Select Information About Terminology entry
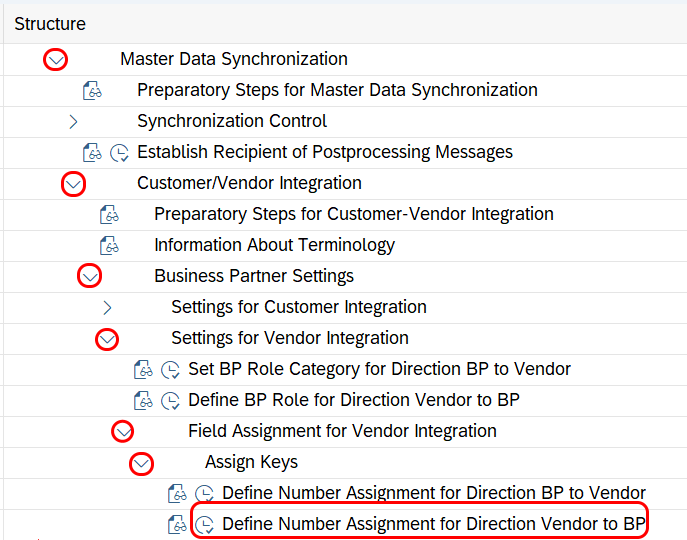This screenshot has height=540, width=687. [274, 245]
